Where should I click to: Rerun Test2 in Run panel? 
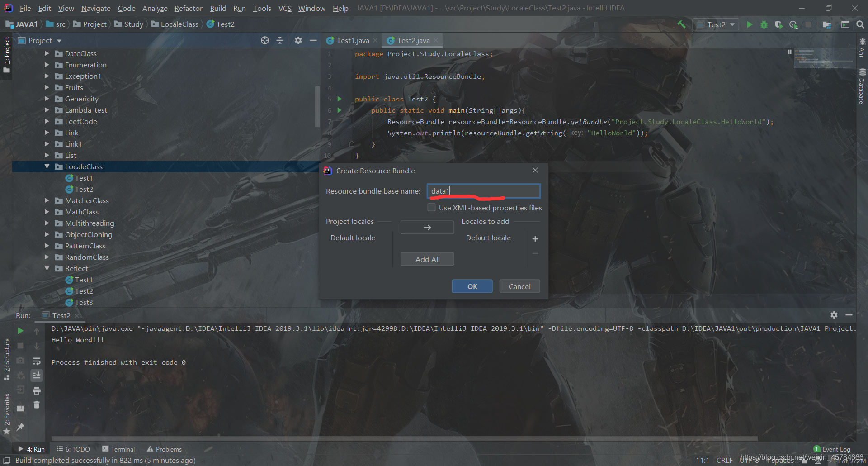point(20,331)
